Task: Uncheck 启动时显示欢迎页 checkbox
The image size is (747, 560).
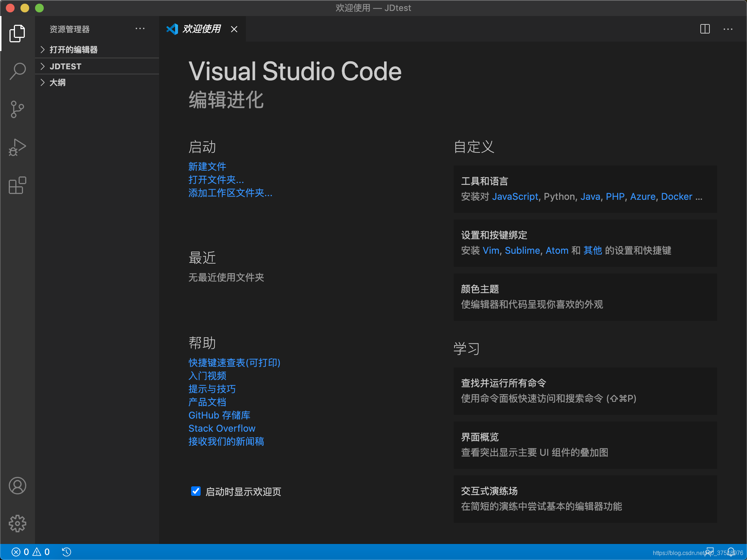Action: (x=196, y=491)
